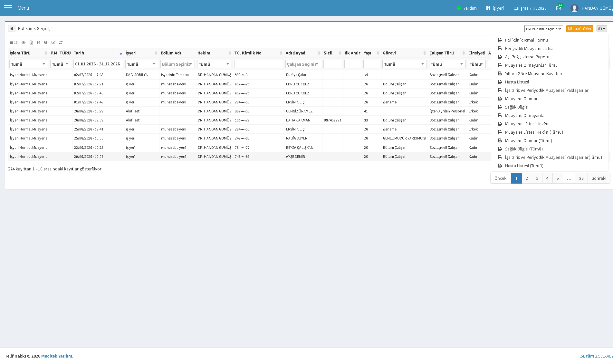
Task: Choose Aşı Bağışıklama Raporu menu entry
Action: tap(527, 57)
